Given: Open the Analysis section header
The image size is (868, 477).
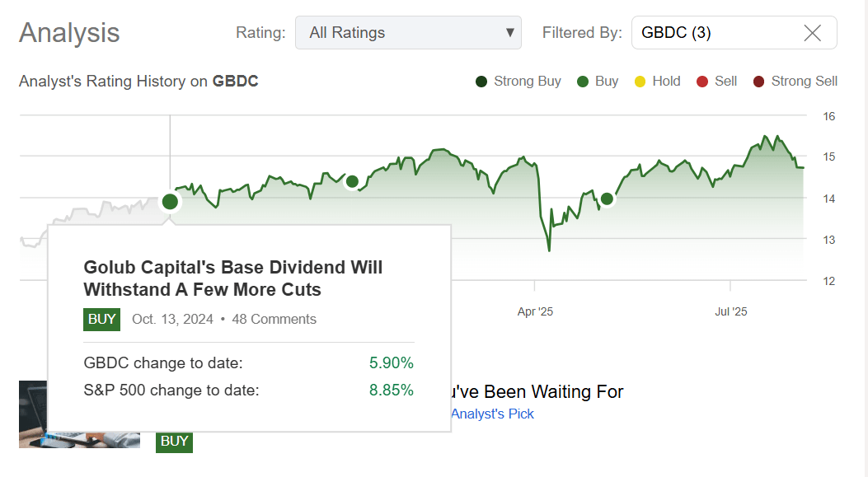Looking at the screenshot, I should coord(68,33).
